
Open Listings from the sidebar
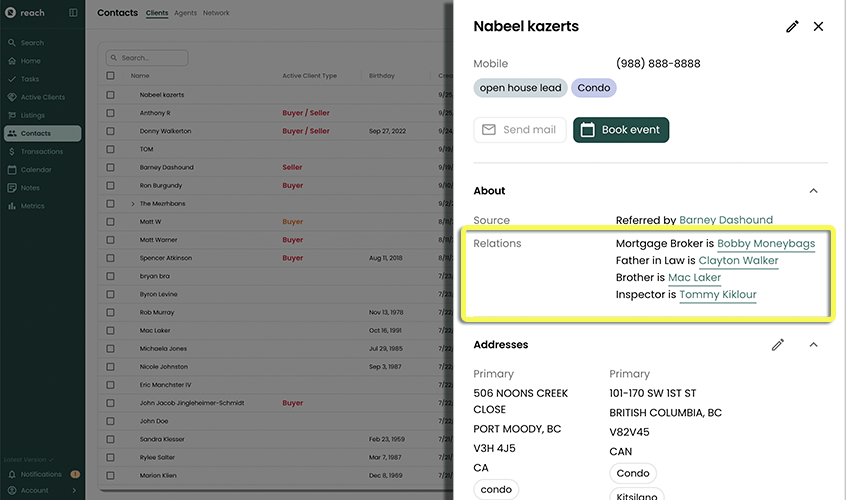[x=32, y=115]
